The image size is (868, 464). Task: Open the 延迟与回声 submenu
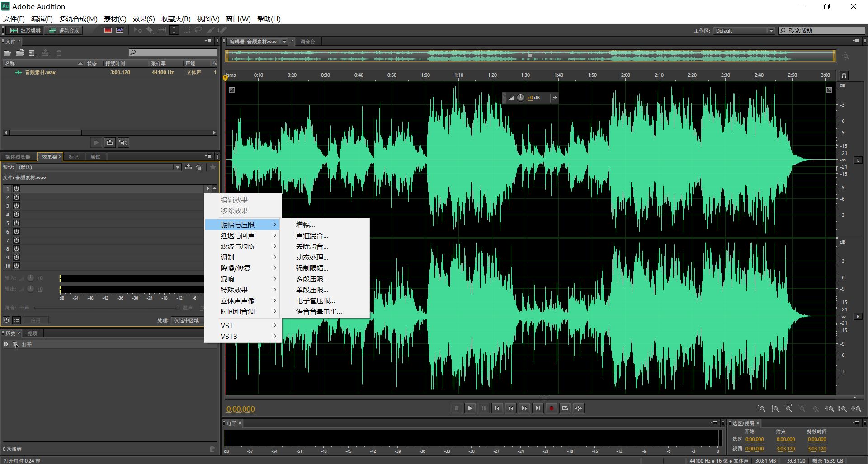coord(243,235)
